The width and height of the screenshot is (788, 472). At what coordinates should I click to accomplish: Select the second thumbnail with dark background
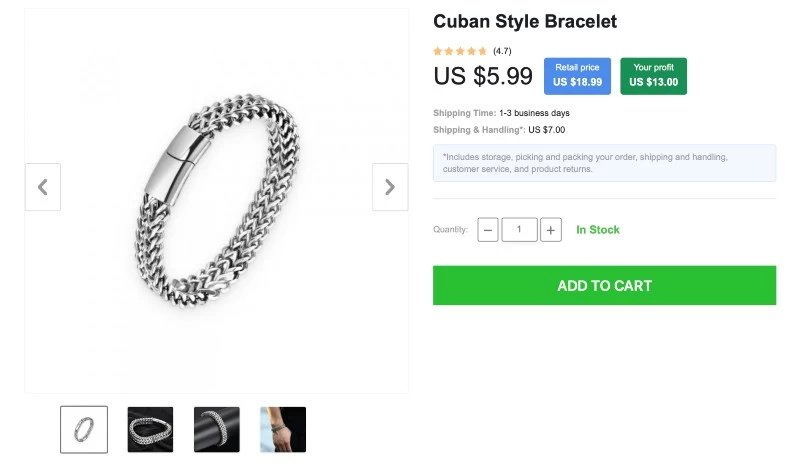(x=150, y=429)
